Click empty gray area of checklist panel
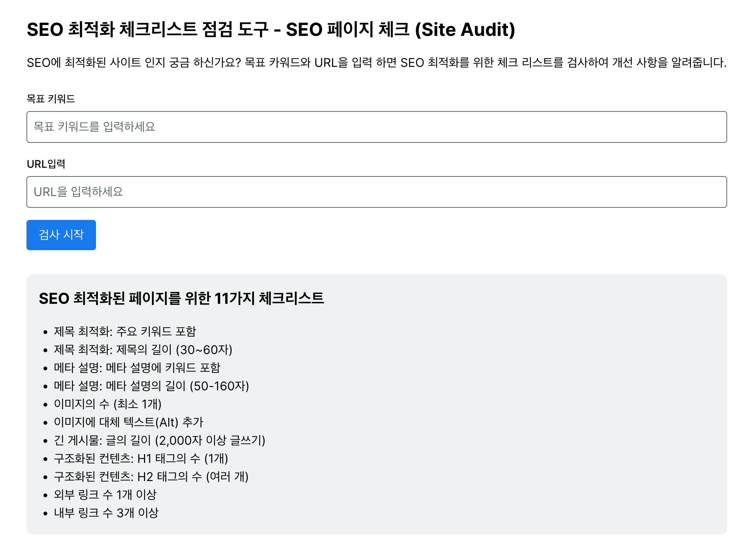Screen dimensions: 740x560 point(529,416)
